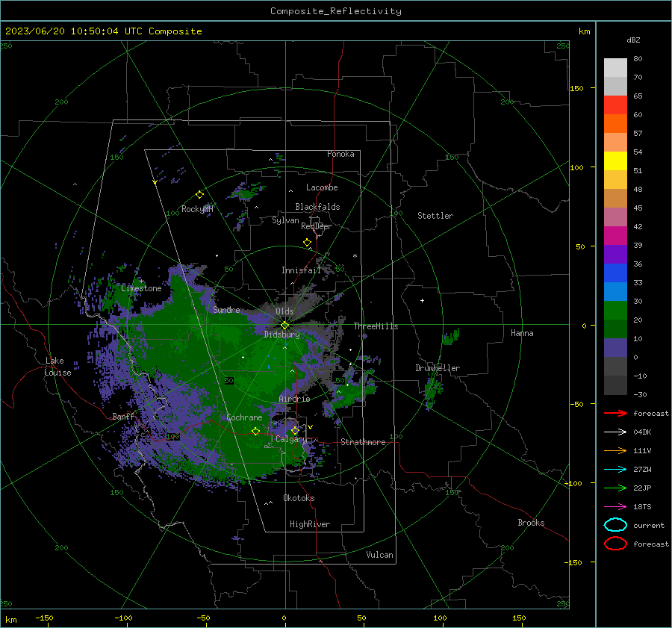The image size is (672, 628).
Task: Click the magenta 18TS arrow in legend
Action: [x=615, y=506]
